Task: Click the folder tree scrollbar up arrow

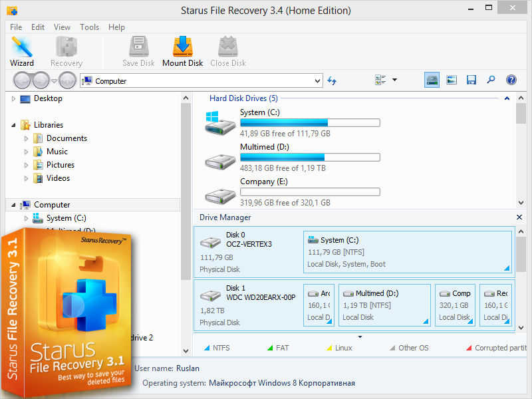Action: 186,98
